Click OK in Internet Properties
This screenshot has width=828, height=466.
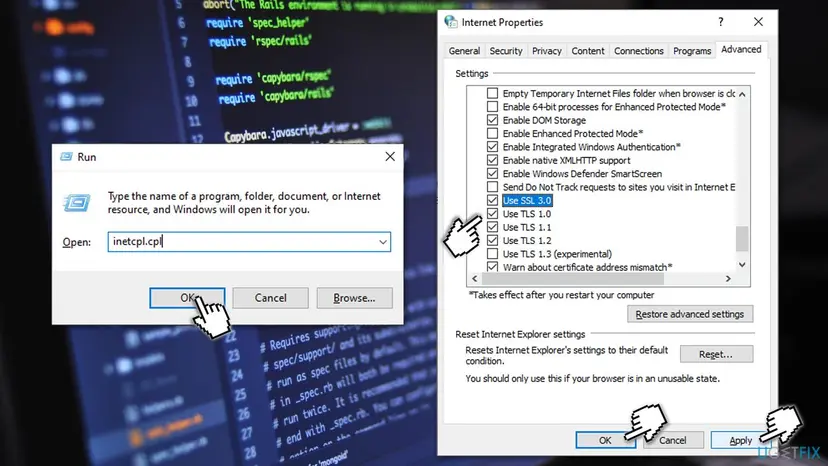tap(605, 440)
